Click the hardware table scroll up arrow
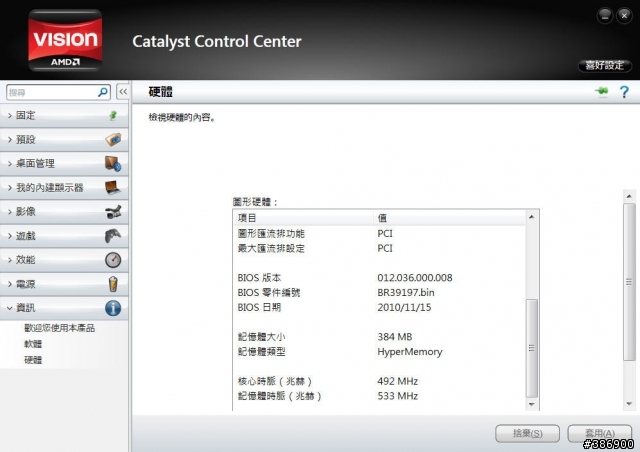This screenshot has height=452, width=640. (x=531, y=217)
